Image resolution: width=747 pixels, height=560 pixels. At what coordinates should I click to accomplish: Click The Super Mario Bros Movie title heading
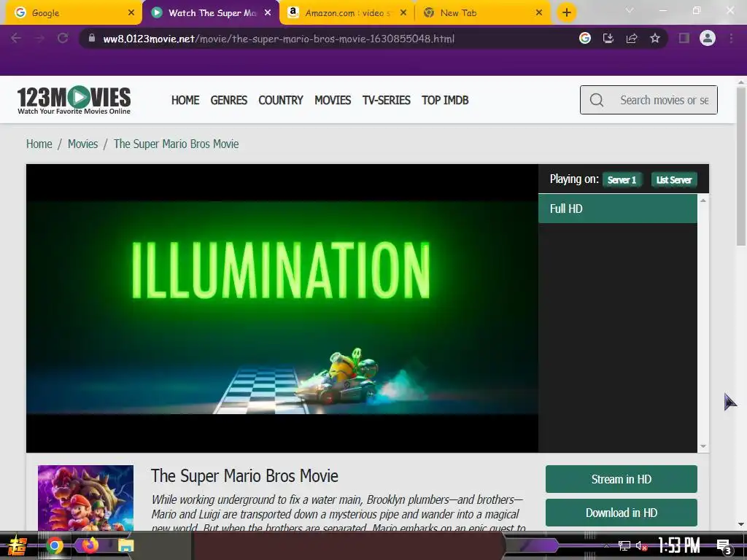click(x=244, y=475)
